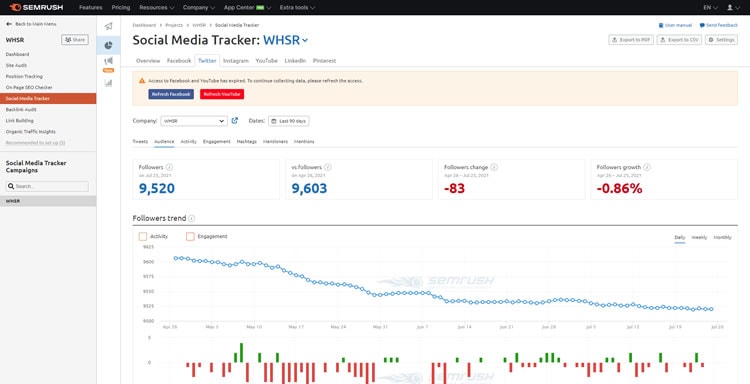Open the Mentioners sub-tab
Viewport: 750px width, 384px height.
276,142
